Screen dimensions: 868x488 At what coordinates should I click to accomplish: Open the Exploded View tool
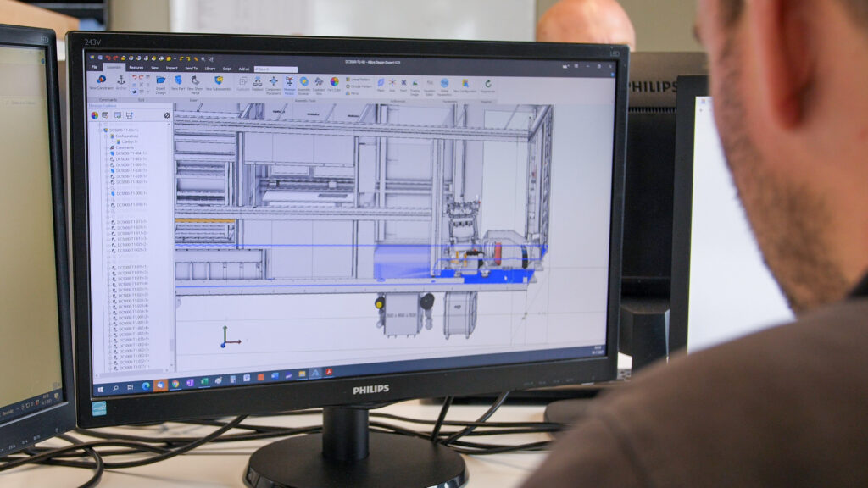tap(319, 83)
